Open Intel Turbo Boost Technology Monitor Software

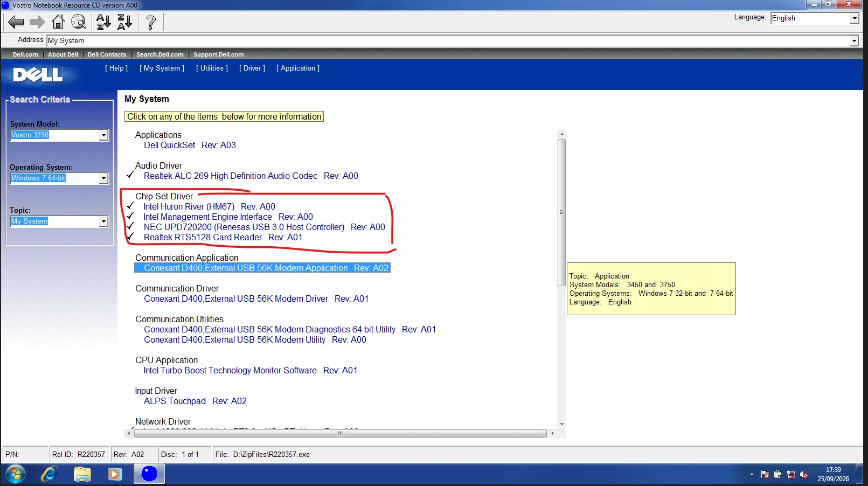click(x=250, y=371)
